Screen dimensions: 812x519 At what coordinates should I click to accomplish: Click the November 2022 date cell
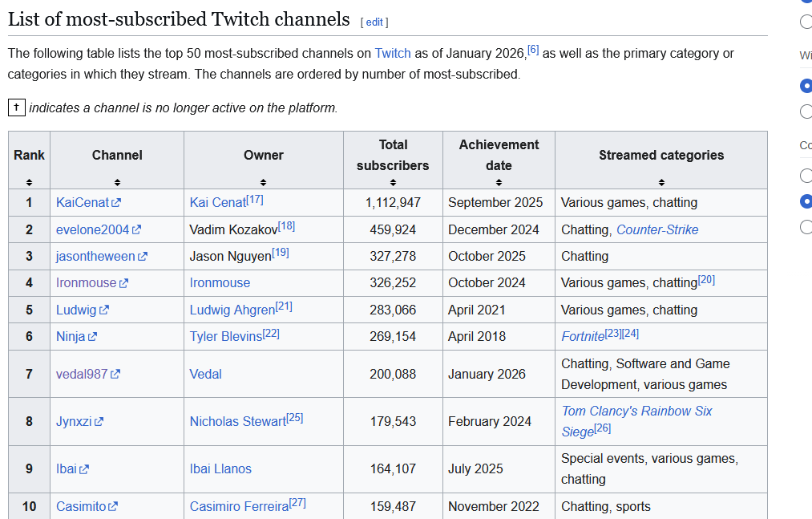click(x=499, y=506)
